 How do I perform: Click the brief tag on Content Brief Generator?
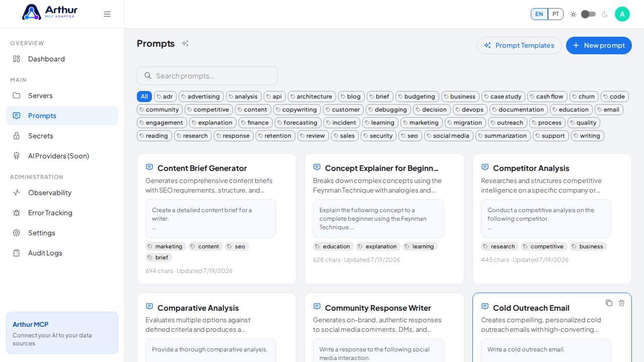pos(159,257)
